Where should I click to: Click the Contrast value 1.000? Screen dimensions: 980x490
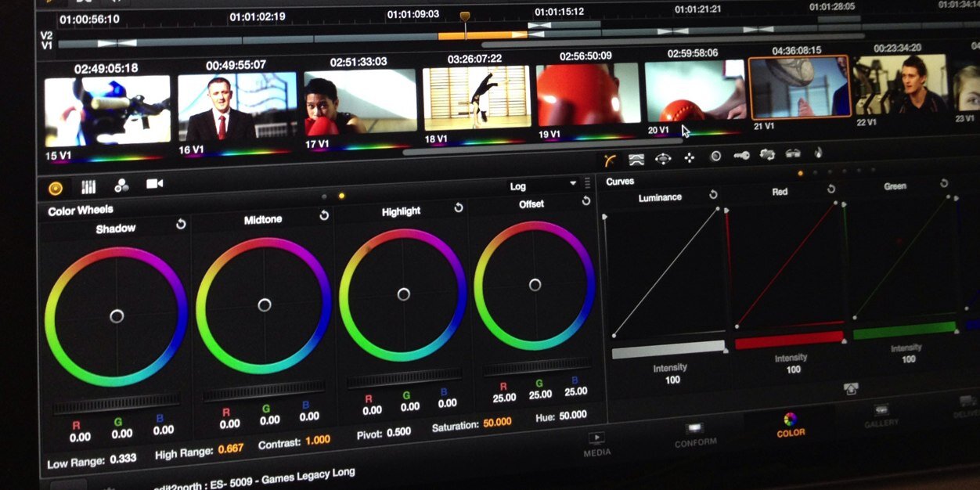click(318, 441)
